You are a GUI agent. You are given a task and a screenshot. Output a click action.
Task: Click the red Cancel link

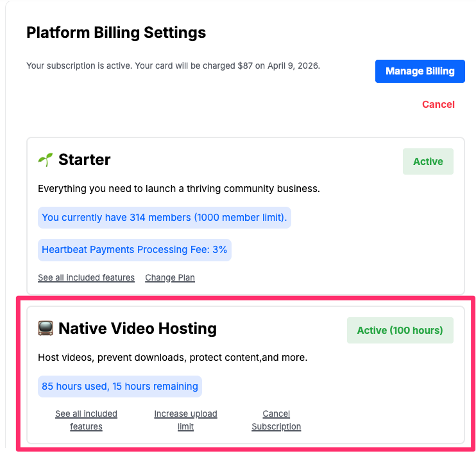438,105
